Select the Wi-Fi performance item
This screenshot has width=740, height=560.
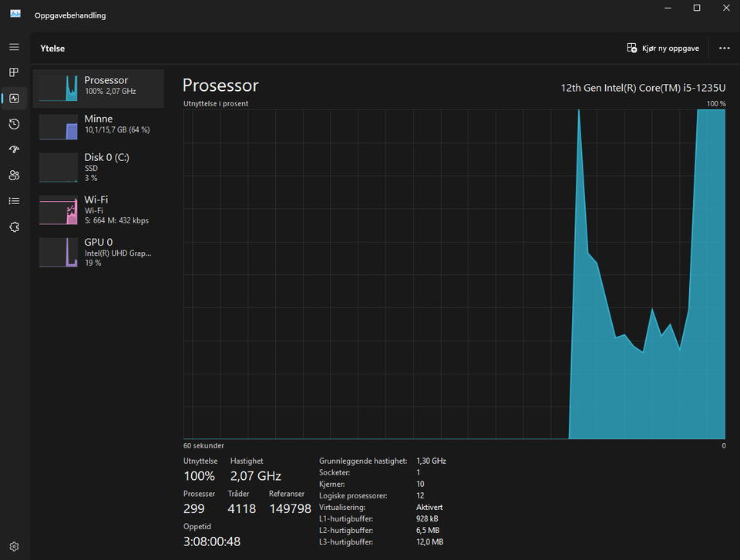pos(99,210)
